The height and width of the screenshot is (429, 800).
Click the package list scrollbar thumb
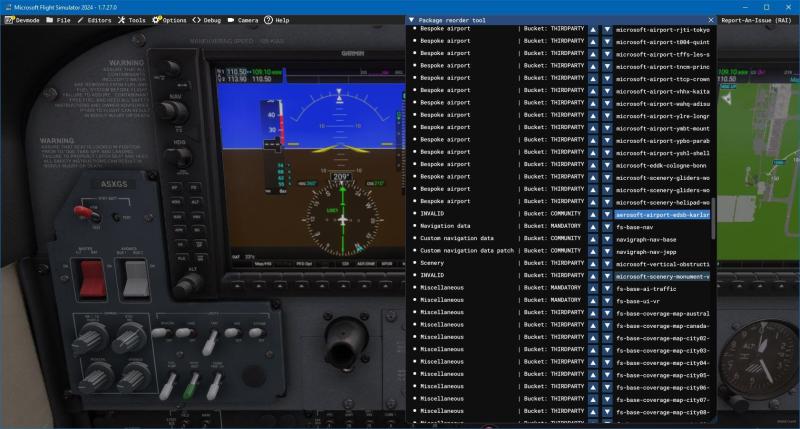[x=713, y=219]
